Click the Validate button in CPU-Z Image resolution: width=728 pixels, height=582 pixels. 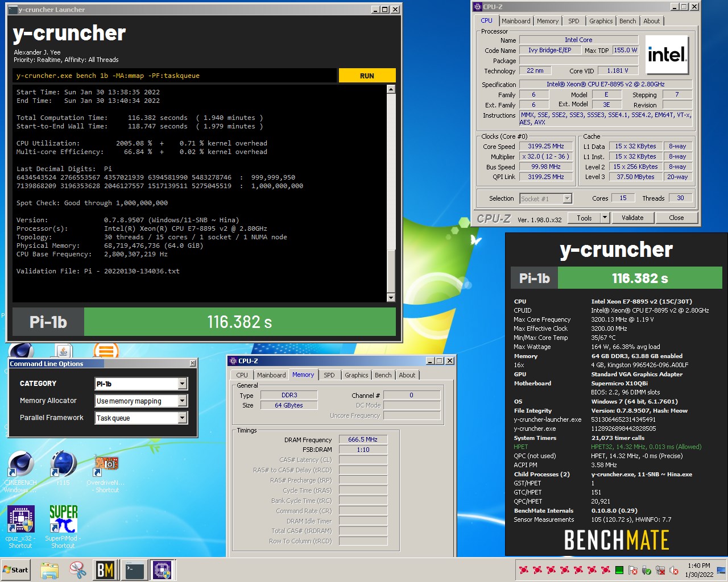pos(632,218)
